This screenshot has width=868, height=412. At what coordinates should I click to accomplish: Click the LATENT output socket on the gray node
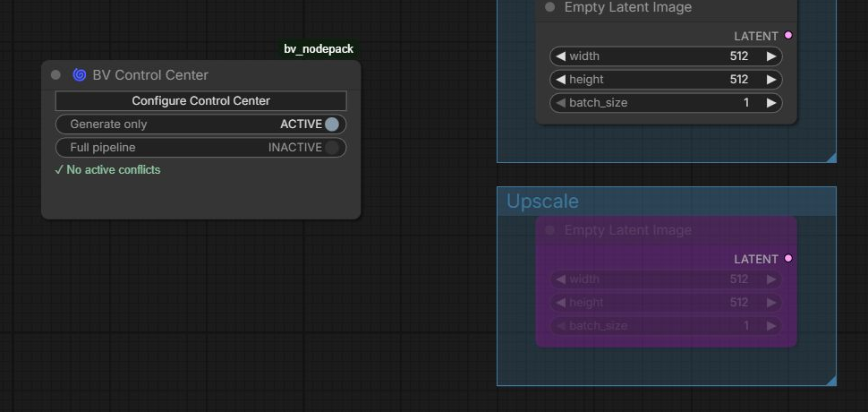click(788, 36)
